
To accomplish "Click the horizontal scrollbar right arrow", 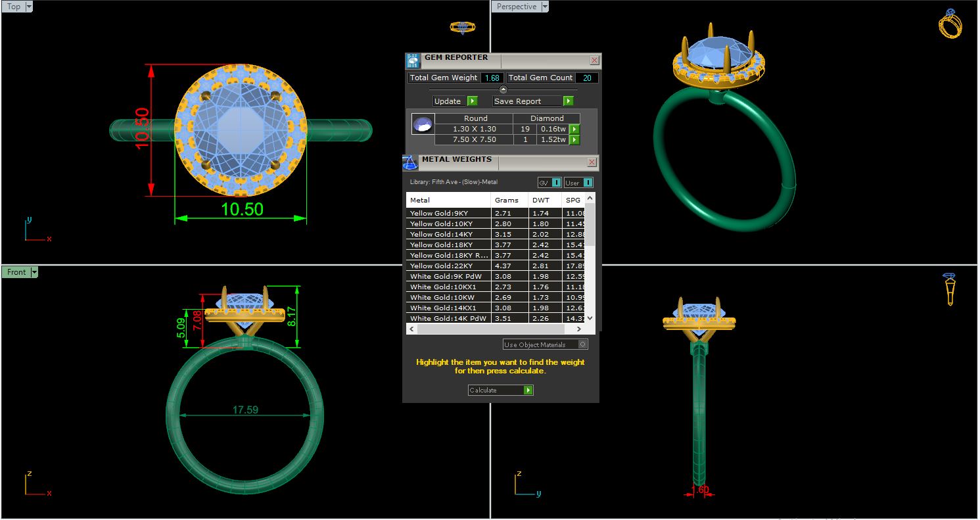I will [579, 329].
